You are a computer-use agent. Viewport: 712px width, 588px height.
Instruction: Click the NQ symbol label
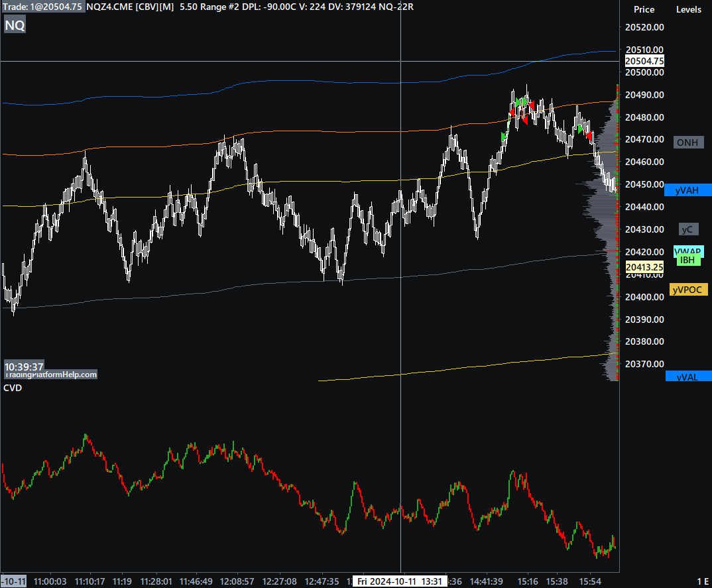pyautogui.click(x=15, y=26)
